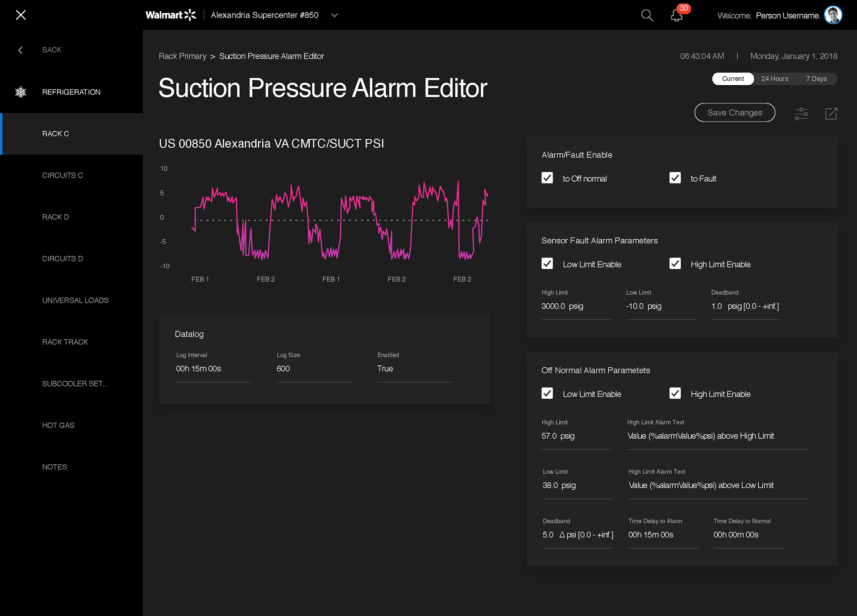This screenshot has height=616, width=857.
Task: Edit Sensor Fault Deadband 1.0 psig field
Action: (746, 307)
